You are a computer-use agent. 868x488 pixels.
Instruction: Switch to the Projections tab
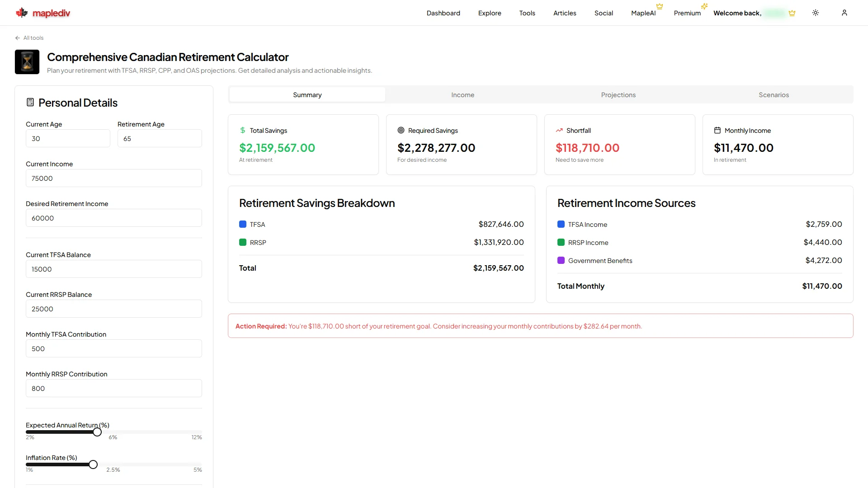coord(618,94)
